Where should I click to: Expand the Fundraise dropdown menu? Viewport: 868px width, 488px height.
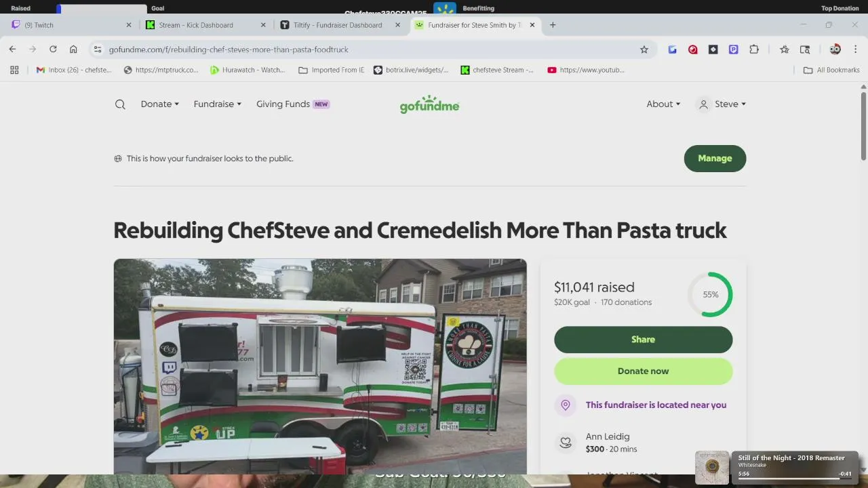click(218, 104)
